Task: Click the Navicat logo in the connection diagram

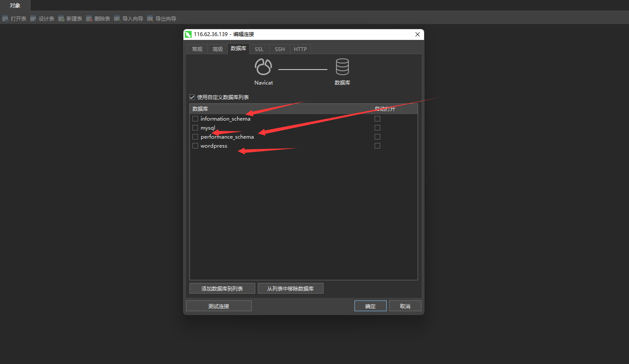Action: point(263,67)
